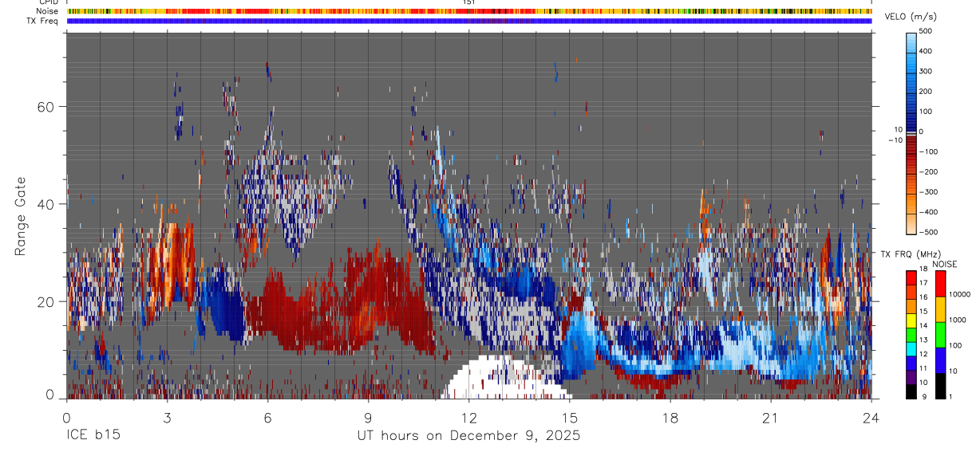
Task: Select the 10000 label on NOISE legend
Action: (x=958, y=294)
